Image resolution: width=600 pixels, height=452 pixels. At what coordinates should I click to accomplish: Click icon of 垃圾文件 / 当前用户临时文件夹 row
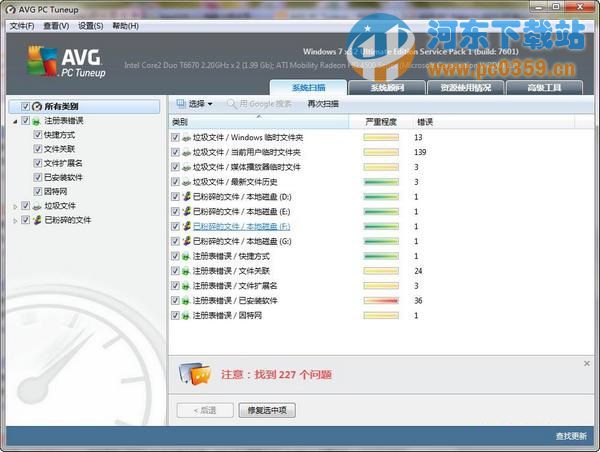click(186, 152)
